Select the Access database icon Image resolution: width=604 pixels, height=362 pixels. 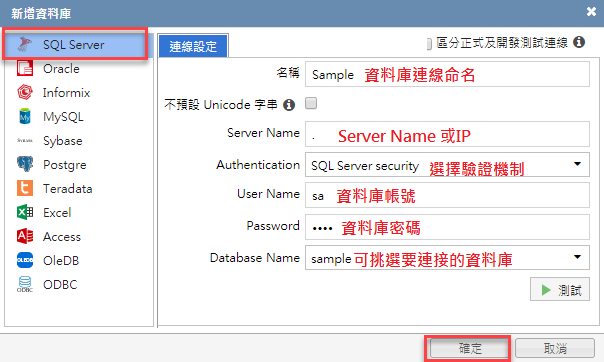(x=25, y=236)
